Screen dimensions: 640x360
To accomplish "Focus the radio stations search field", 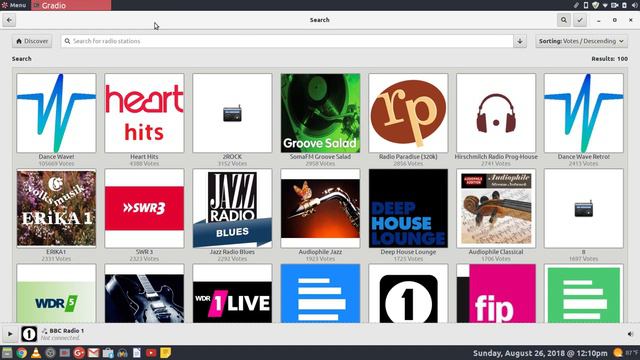I will coord(287,41).
